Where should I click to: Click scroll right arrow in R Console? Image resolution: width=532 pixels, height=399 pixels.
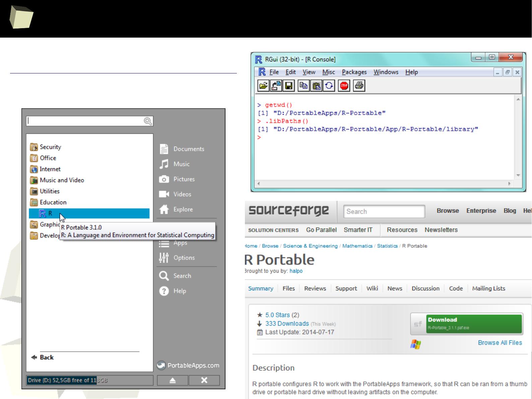click(510, 183)
